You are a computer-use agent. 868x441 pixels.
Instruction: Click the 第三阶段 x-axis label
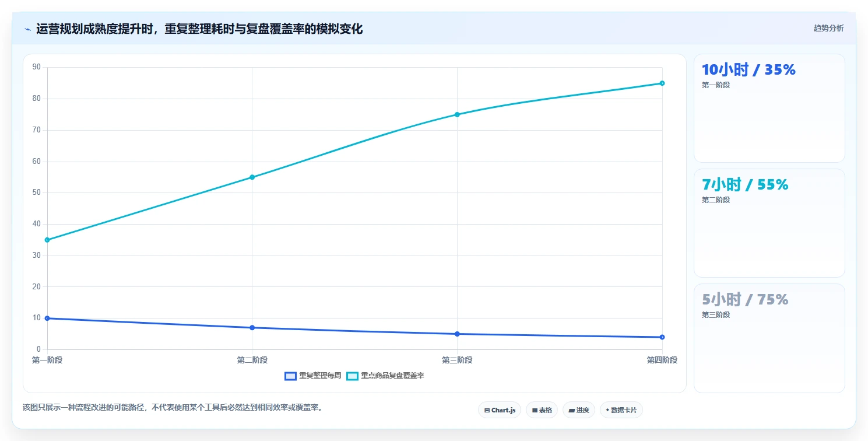pyautogui.click(x=457, y=360)
